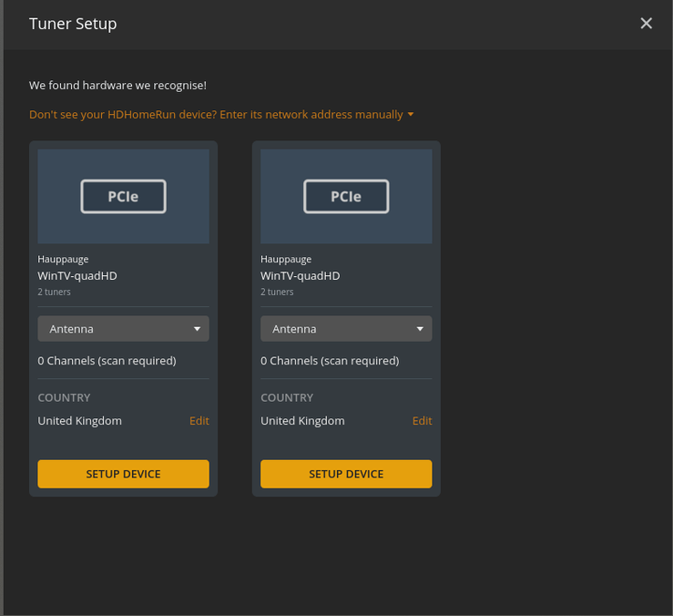Click first tuner's "0 Channels (scan required)" text

click(107, 361)
